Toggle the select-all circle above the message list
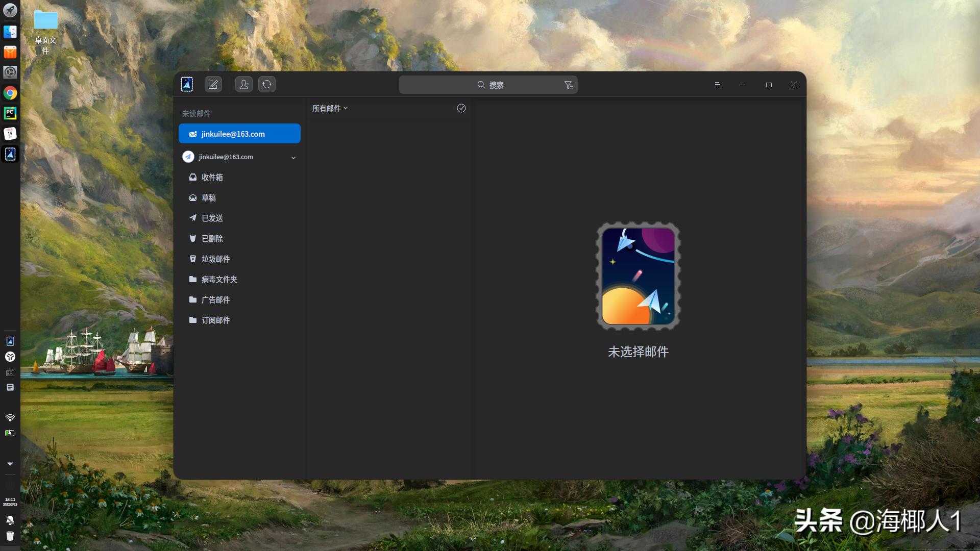980x551 pixels. click(x=461, y=108)
